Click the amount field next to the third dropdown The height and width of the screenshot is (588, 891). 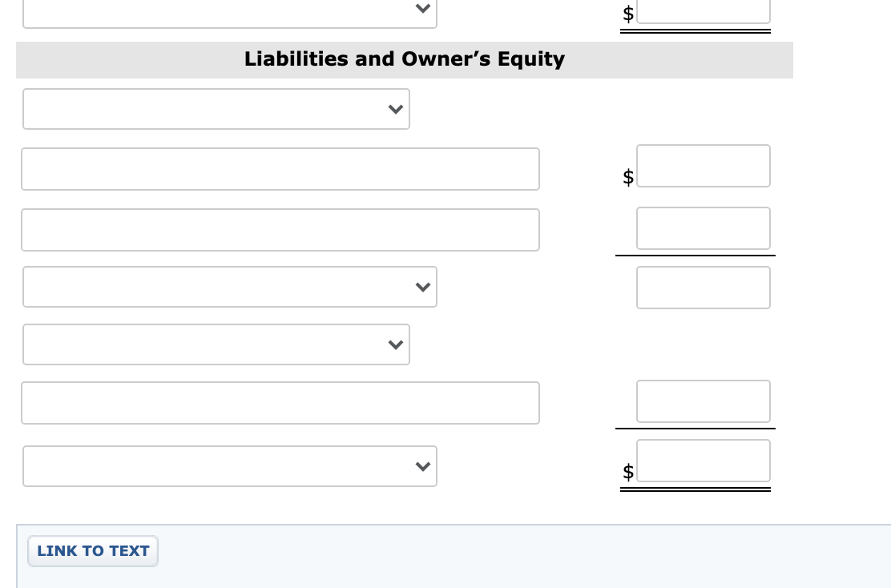coord(704,288)
